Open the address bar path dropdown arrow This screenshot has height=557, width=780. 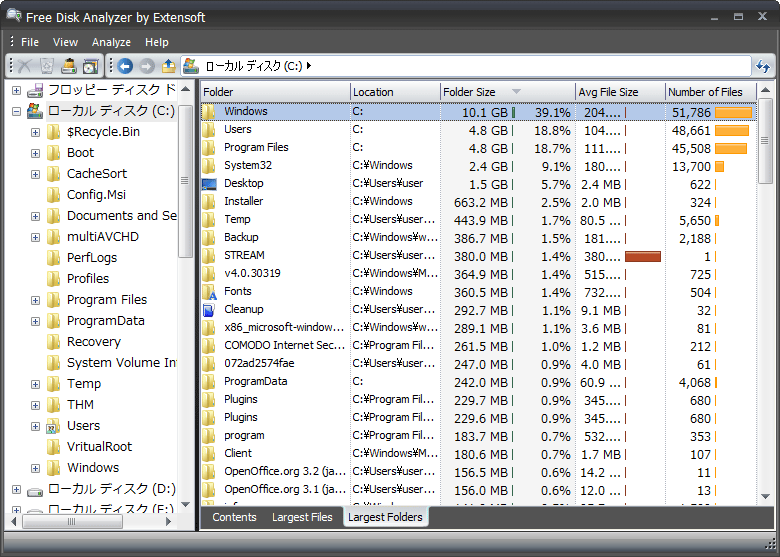coord(309,66)
